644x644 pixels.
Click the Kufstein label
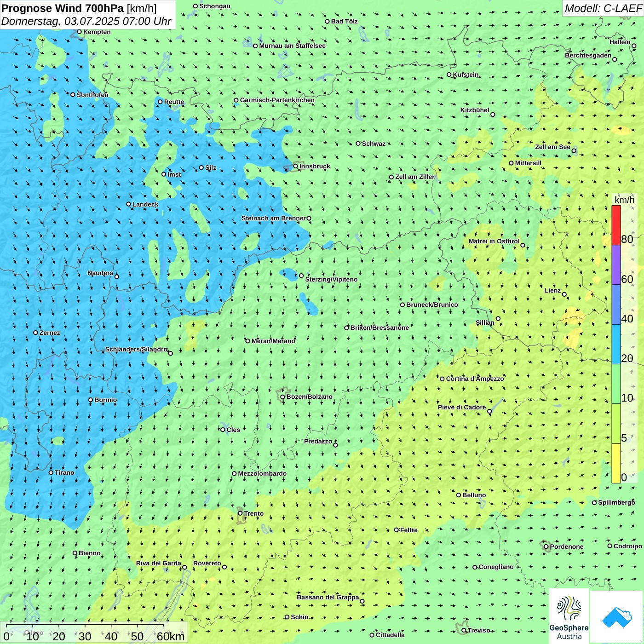coord(466,75)
